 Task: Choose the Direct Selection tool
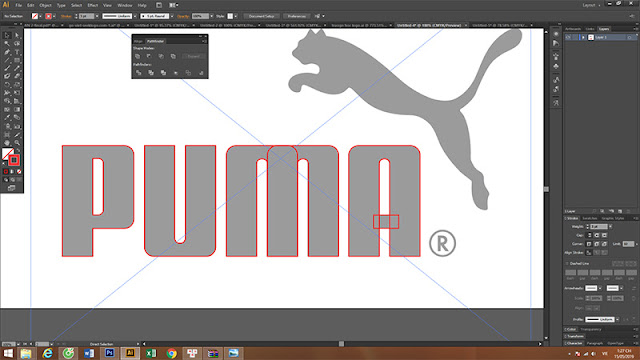pos(17,36)
